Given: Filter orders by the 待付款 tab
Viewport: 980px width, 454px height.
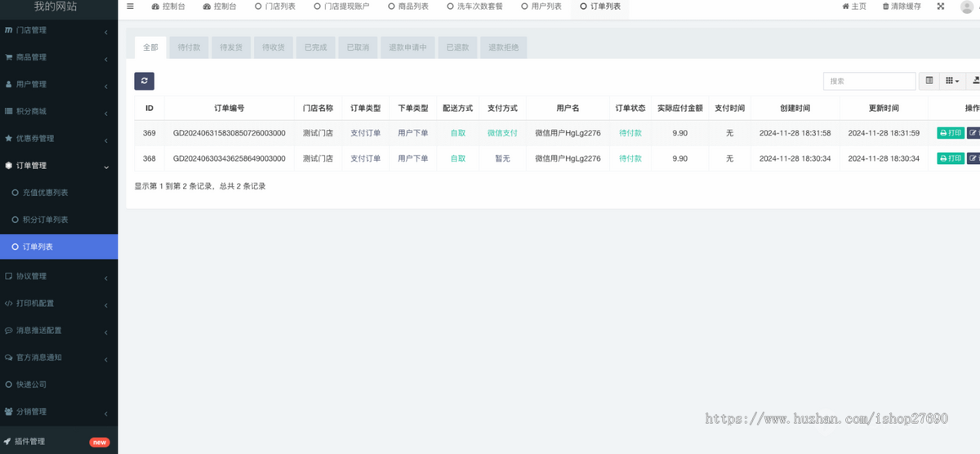Looking at the screenshot, I should pos(189,47).
